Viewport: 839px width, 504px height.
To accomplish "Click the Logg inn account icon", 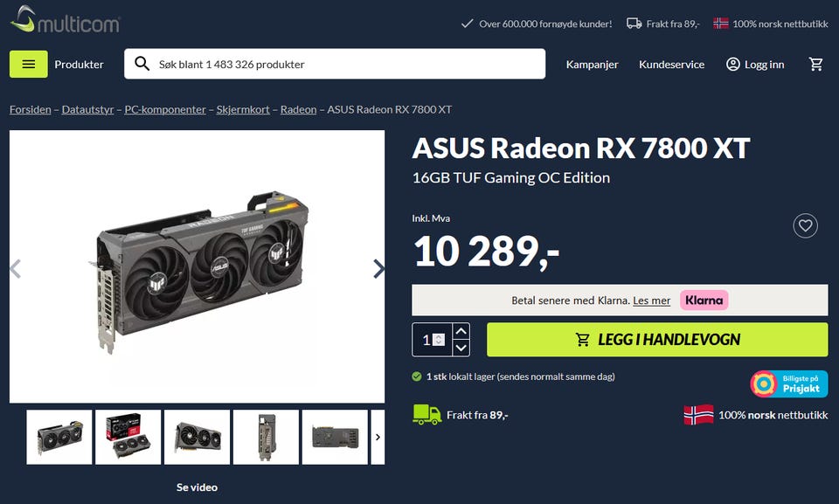I will [x=732, y=65].
